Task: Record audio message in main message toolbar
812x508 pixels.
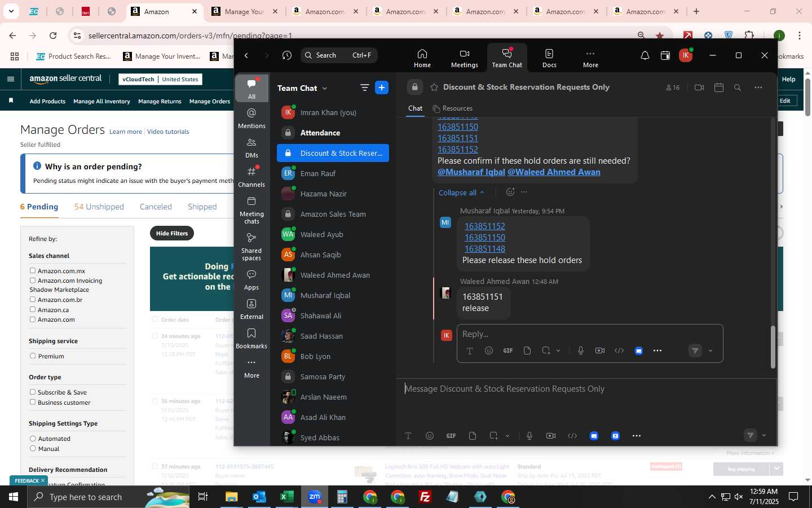Action: point(529,436)
